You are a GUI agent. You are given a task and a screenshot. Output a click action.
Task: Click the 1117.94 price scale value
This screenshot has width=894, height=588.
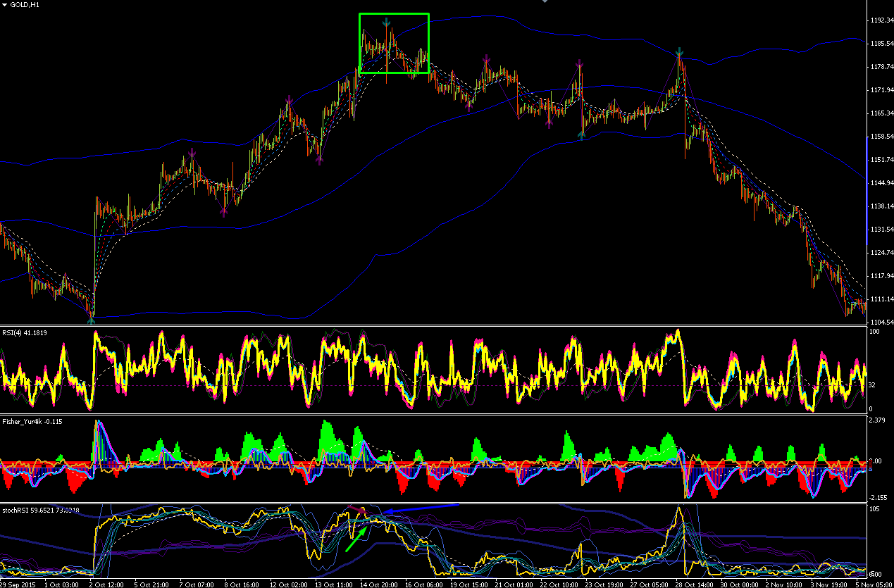(881, 276)
